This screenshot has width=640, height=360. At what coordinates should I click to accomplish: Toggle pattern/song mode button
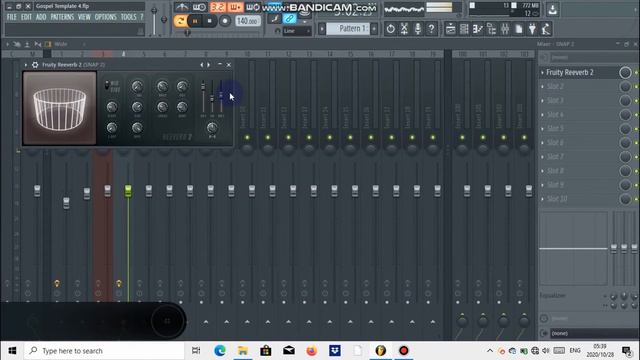pyautogui.click(x=180, y=21)
